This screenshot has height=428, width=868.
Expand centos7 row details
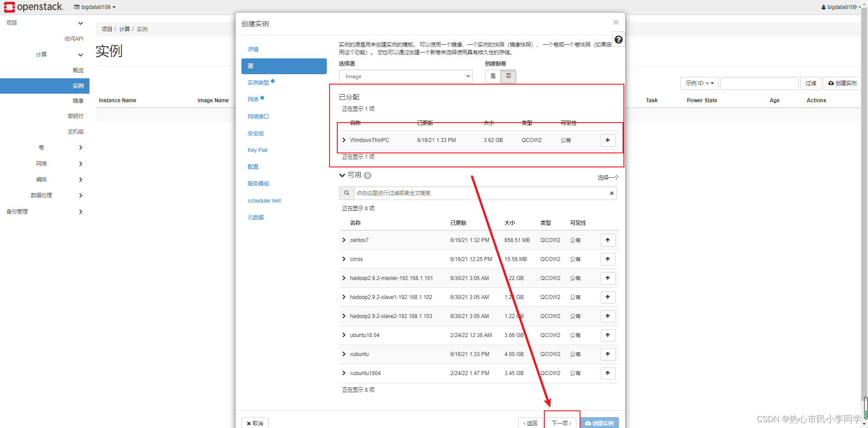344,240
